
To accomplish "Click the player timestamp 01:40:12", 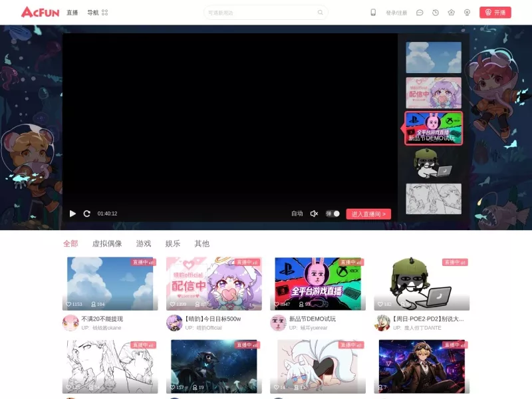I will pyautogui.click(x=107, y=213).
